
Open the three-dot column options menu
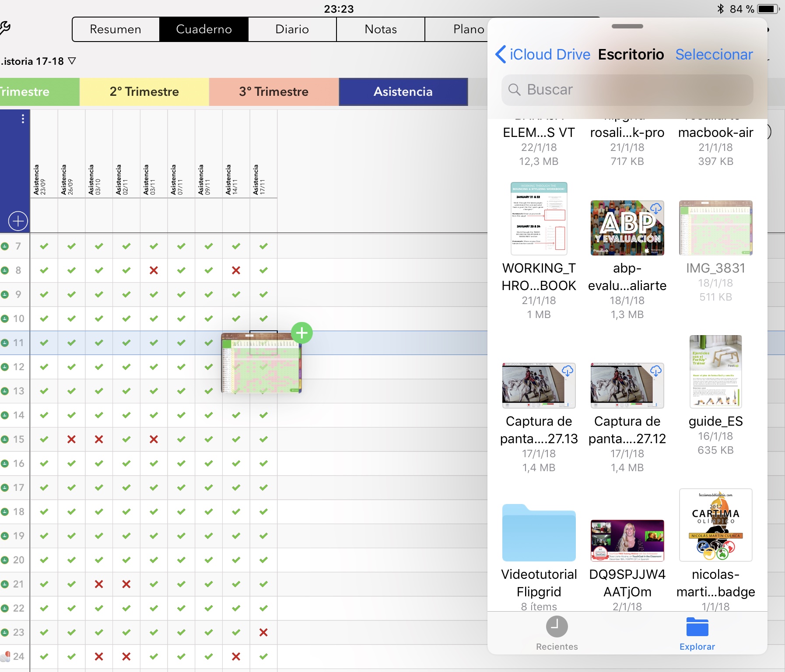pyautogui.click(x=23, y=119)
